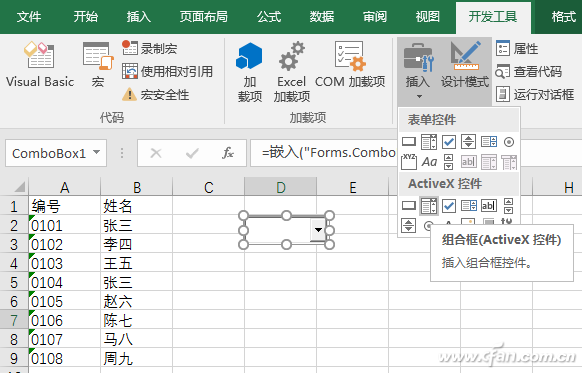
Task: Select column B header
Action: pos(137,187)
